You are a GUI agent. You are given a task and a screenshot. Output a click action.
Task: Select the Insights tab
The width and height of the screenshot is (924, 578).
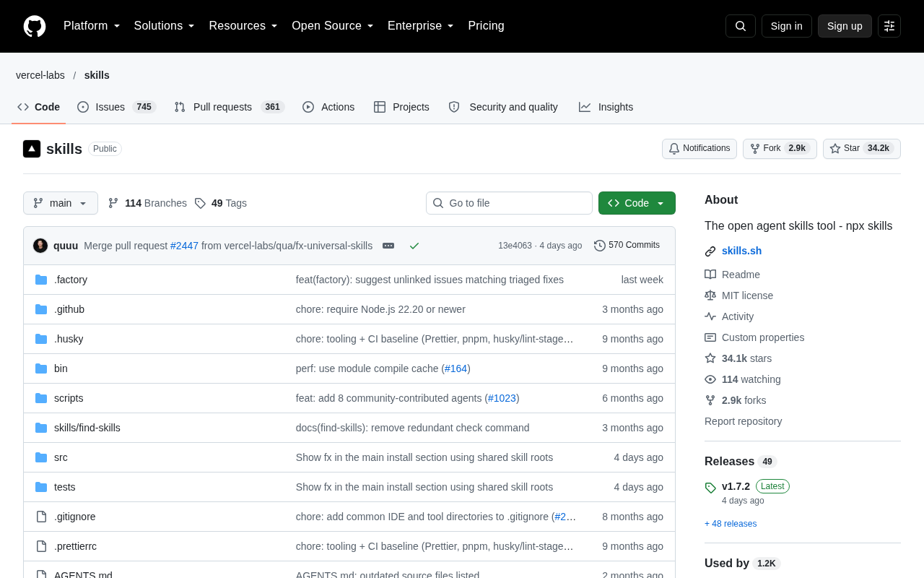(606, 107)
